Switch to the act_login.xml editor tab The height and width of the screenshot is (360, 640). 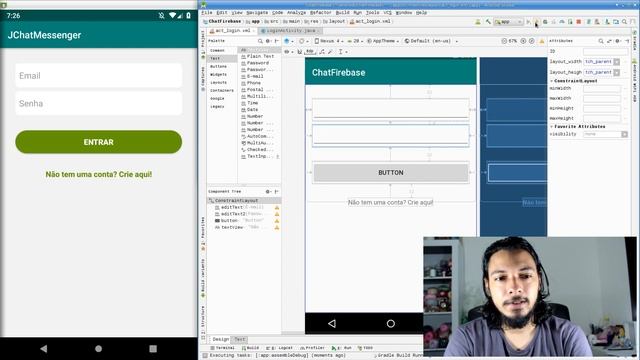(x=233, y=31)
